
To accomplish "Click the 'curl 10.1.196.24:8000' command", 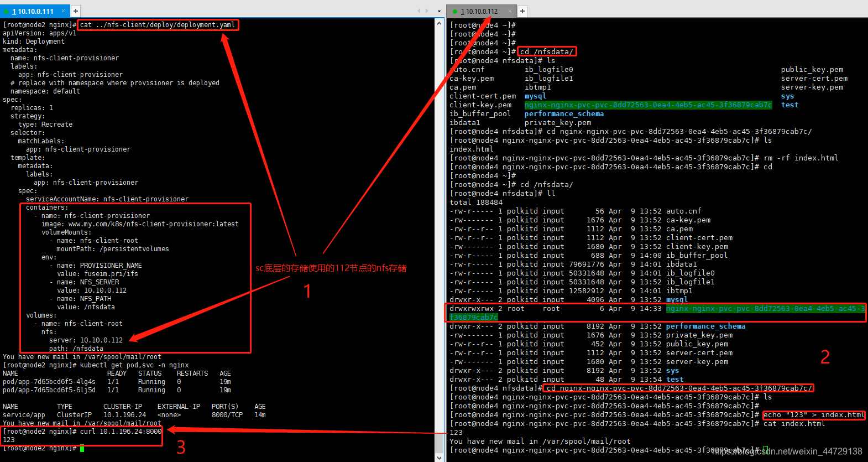I will pos(121,432).
